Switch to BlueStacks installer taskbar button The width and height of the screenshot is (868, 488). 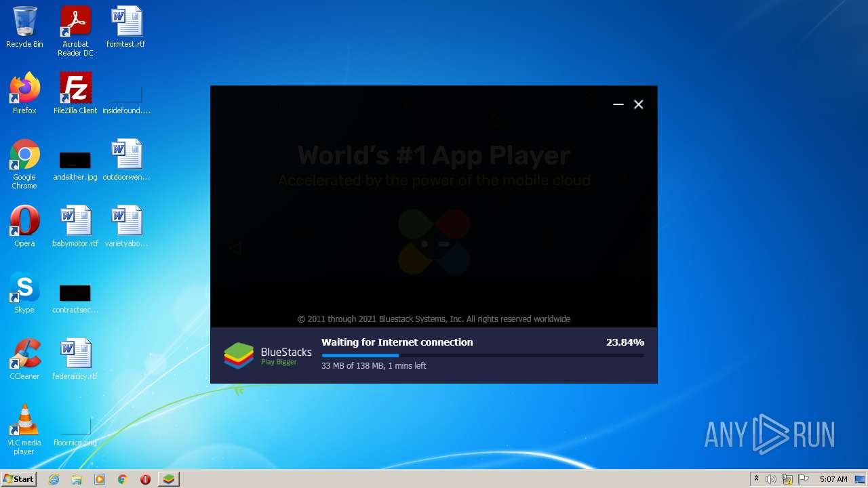tap(169, 479)
